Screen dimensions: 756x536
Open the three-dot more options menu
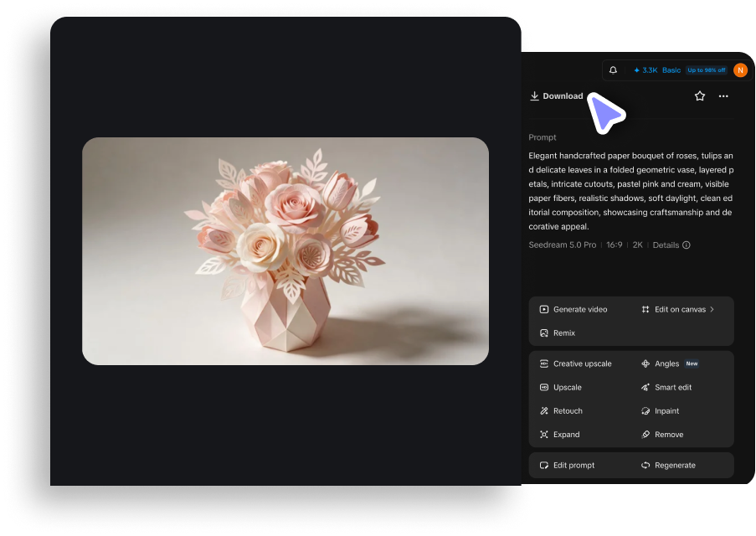(x=723, y=96)
